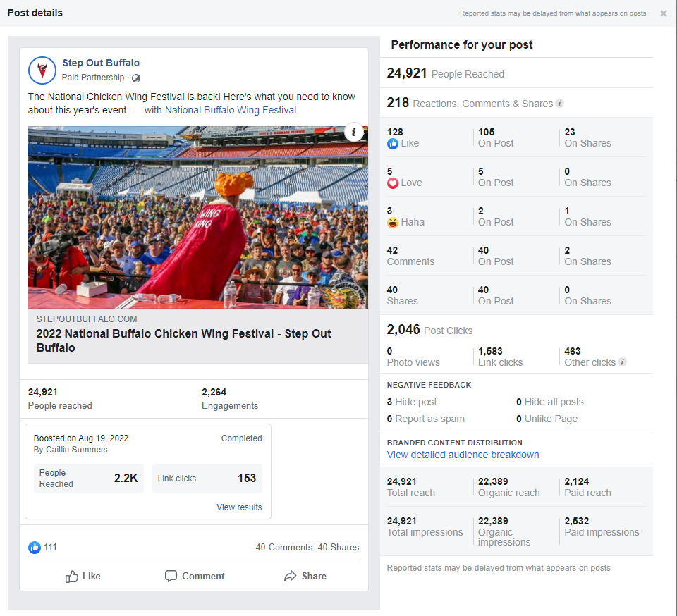Click the Haha emoji reaction icon

(x=393, y=223)
